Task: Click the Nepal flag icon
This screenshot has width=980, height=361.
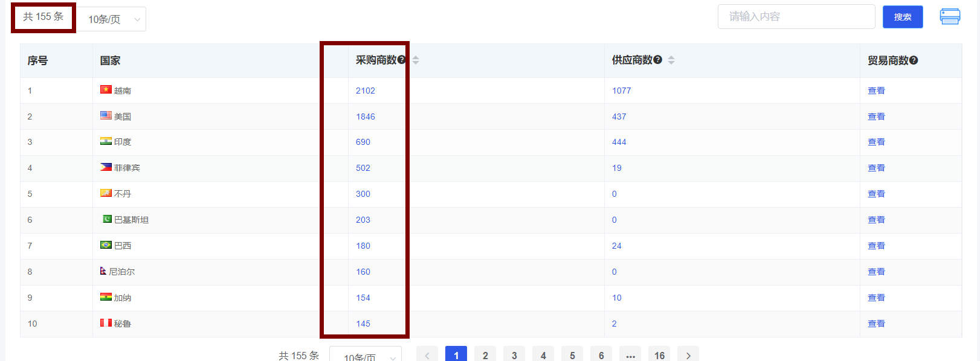Action: [103, 271]
